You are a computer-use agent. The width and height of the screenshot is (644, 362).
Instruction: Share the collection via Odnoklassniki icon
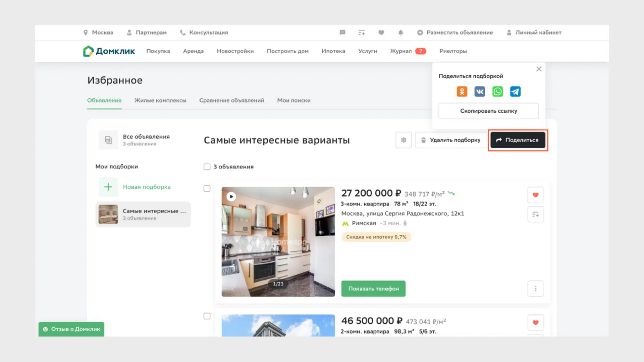coord(462,92)
